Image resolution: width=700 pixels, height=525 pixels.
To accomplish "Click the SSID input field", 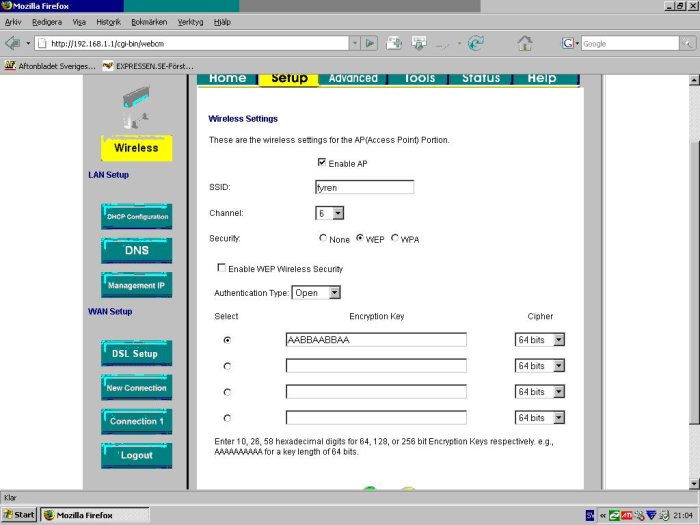I will coord(364,187).
